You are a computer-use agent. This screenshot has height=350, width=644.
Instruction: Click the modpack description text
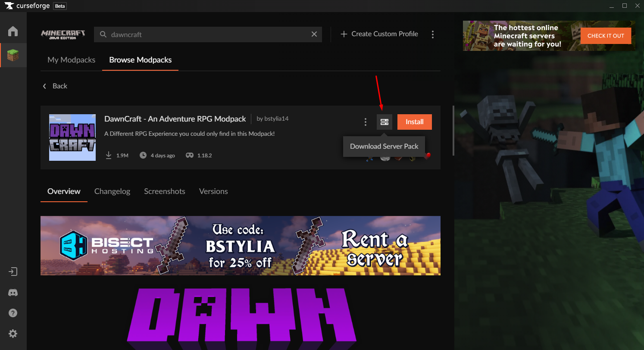190,134
